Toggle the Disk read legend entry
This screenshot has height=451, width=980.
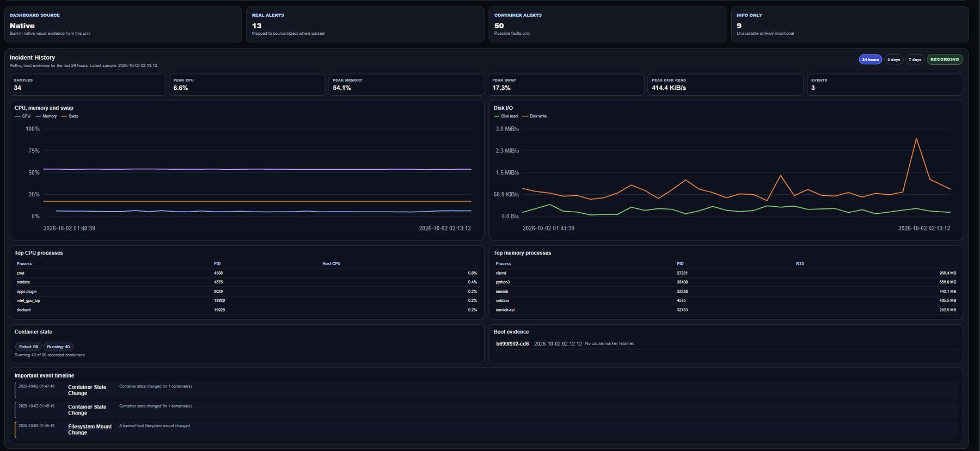(506, 116)
